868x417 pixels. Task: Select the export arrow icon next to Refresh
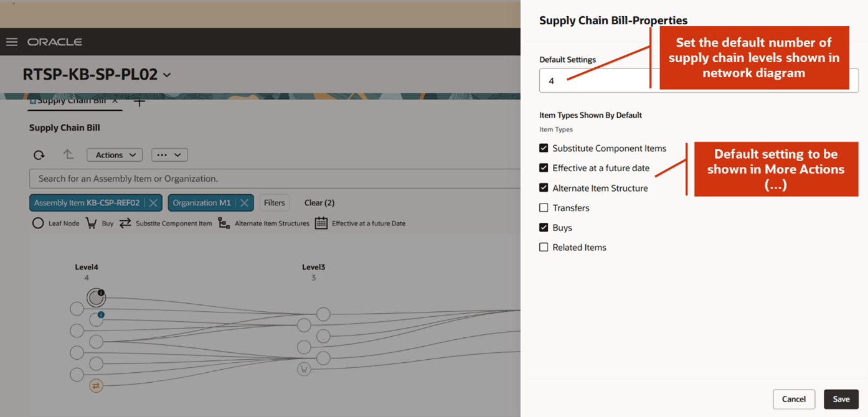point(68,154)
